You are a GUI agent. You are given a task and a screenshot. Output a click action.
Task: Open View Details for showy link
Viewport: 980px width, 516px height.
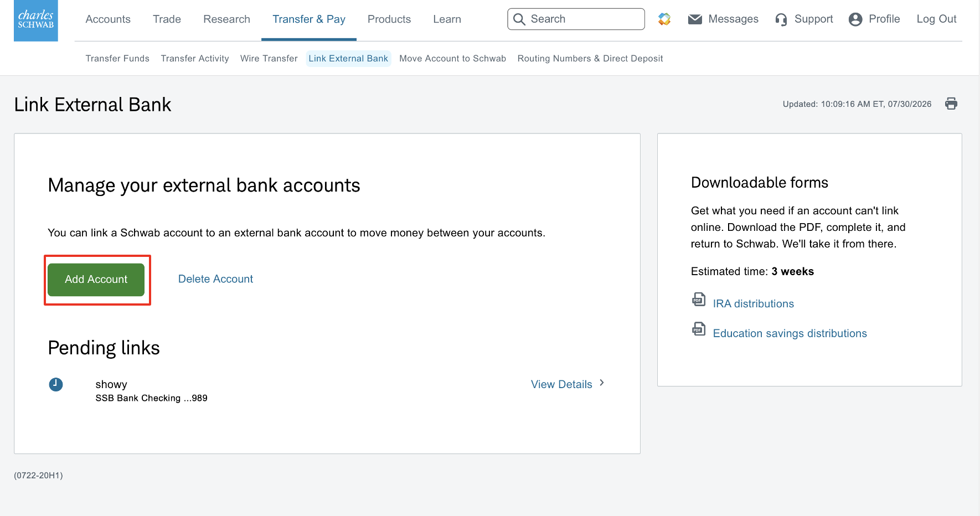(x=561, y=384)
